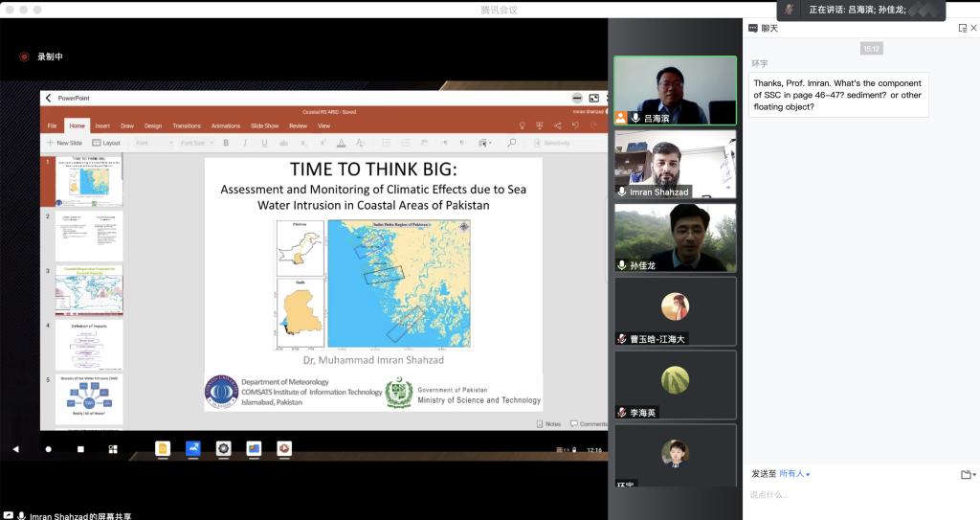Viewport: 980px width, 520px height.
Task: Pop out the chat panel
Action: [x=963, y=29]
